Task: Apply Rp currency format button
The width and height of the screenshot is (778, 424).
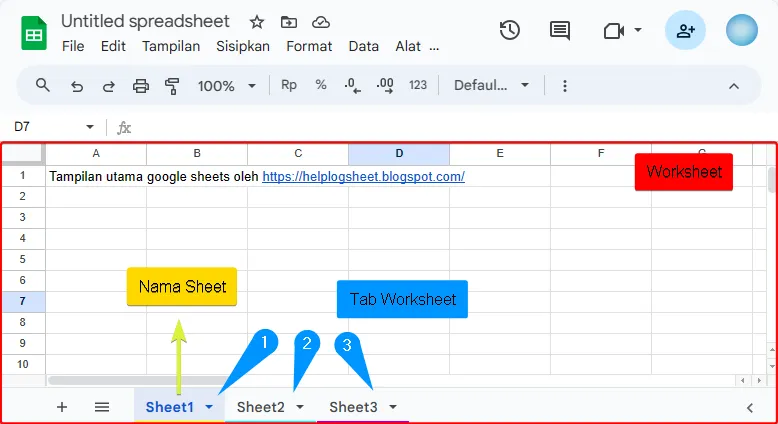Action: pos(289,86)
